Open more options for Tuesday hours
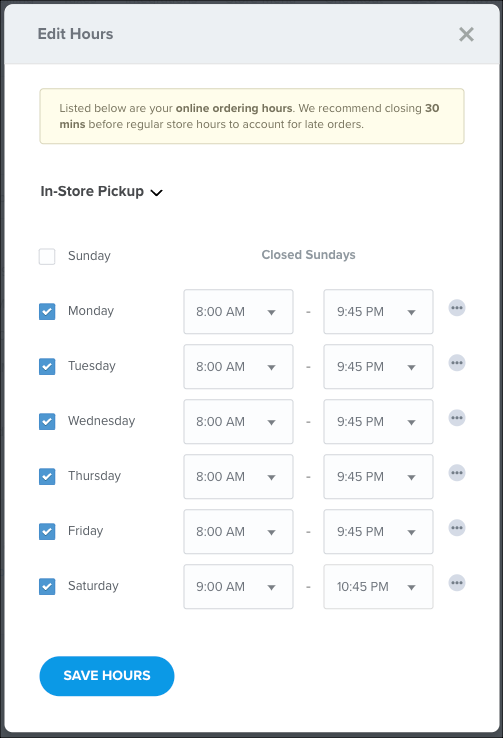 (456, 363)
